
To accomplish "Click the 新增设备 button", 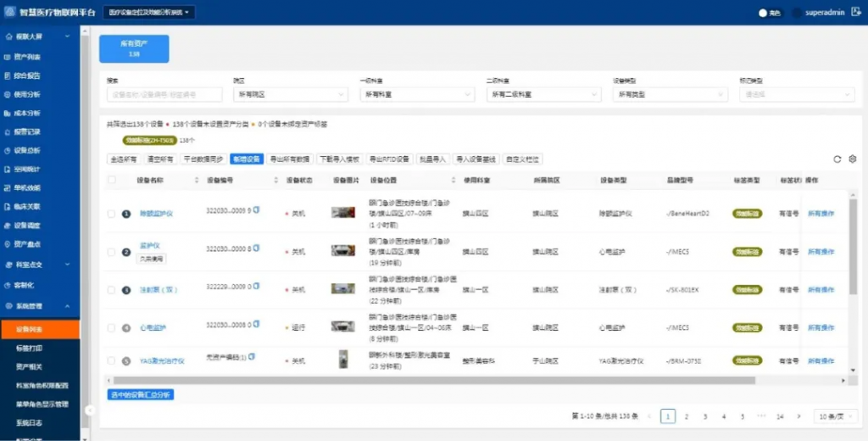I will point(246,159).
